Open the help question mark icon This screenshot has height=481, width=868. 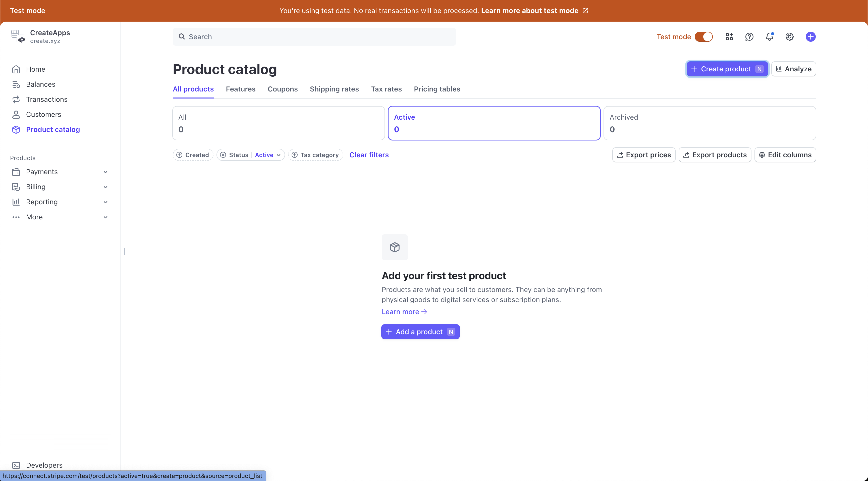coord(749,37)
